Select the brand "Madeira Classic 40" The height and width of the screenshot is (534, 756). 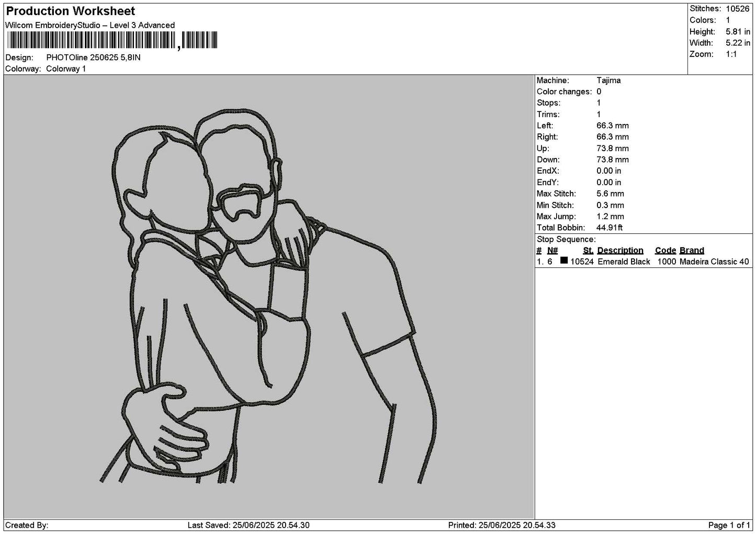714,262
